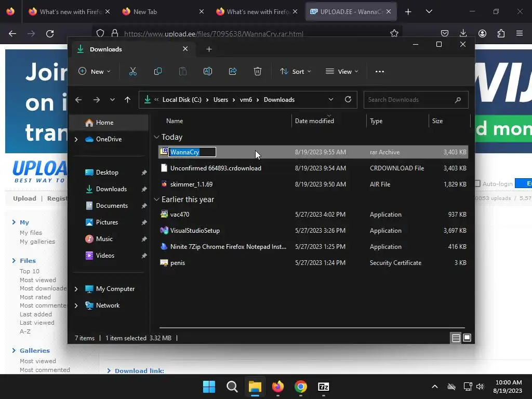Save to Pocket icon in Firefox
532x399 pixels.
pos(445,33)
